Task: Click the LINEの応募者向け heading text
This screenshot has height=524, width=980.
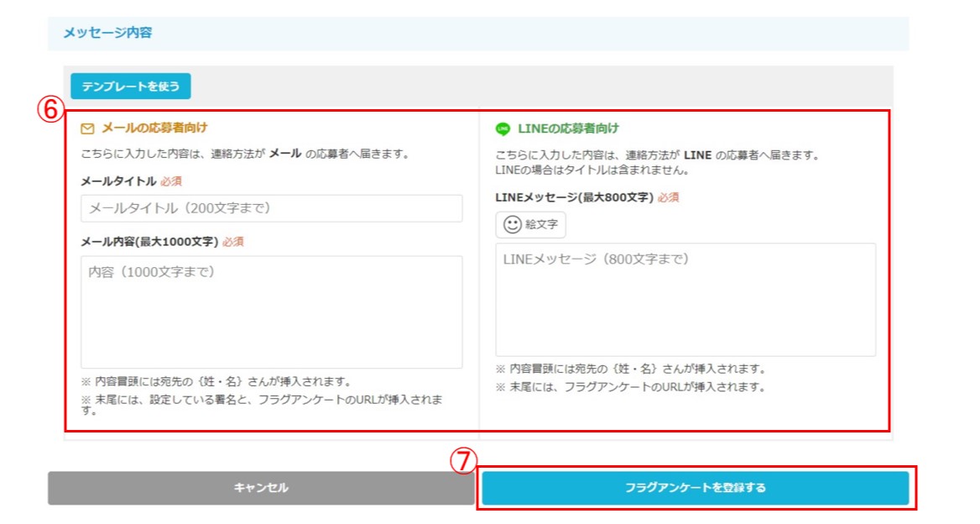Action: tap(568, 128)
